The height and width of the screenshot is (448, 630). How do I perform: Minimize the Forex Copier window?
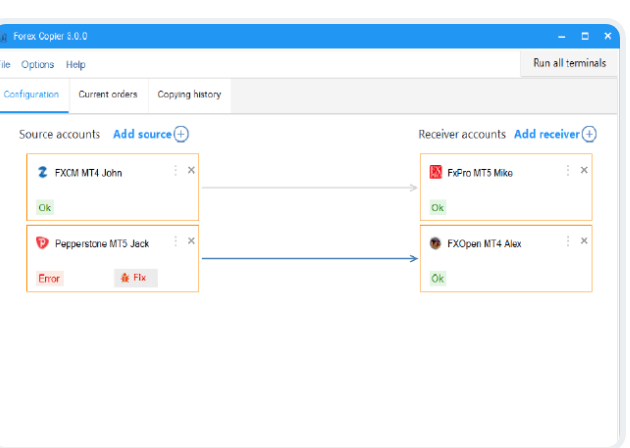pos(562,37)
